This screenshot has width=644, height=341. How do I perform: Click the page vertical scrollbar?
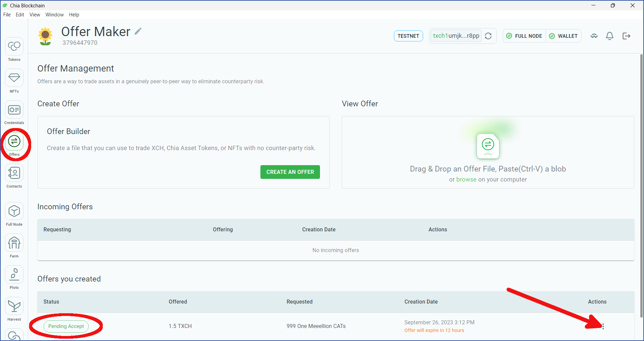641,186
